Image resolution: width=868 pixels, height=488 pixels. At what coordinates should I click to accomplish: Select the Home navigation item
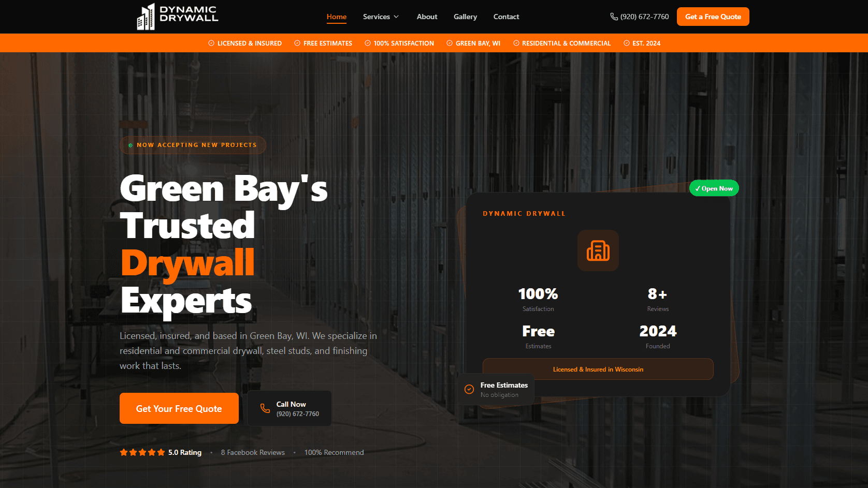[x=336, y=17]
